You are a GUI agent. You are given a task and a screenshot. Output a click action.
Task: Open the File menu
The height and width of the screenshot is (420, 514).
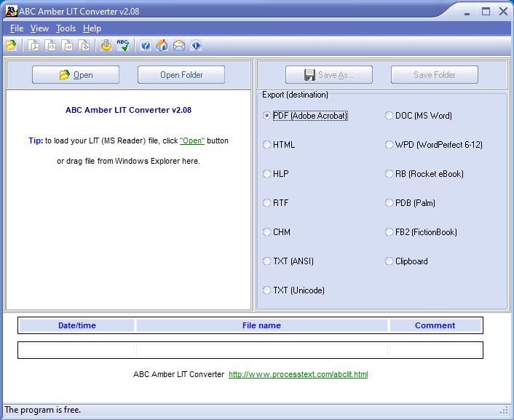(x=17, y=28)
